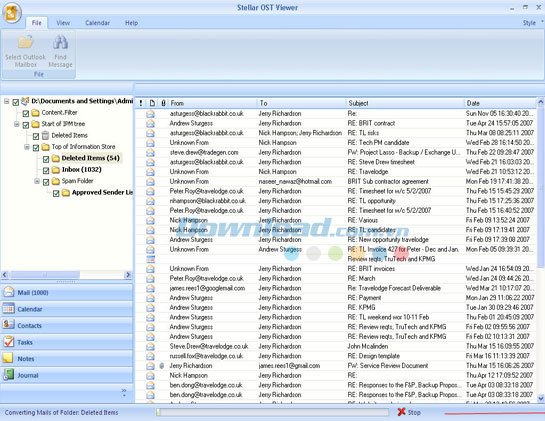Uncheck the Approved Sender List checkbox
This screenshot has width=545, height=421.
(56, 194)
